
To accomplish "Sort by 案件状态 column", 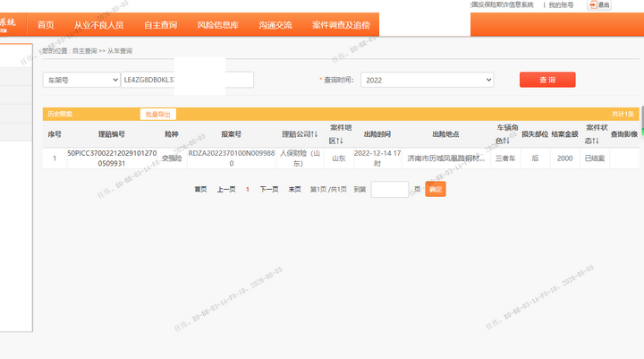I will click(595, 134).
